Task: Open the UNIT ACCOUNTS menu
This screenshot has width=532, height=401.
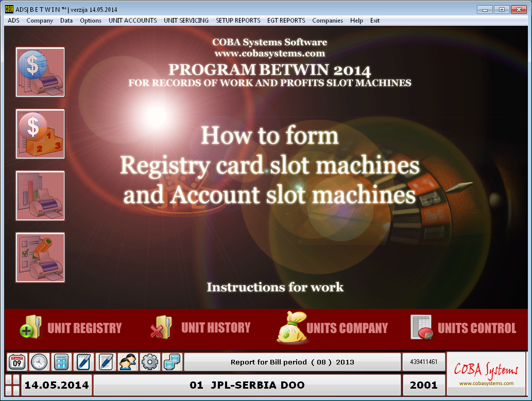Action: point(133,21)
